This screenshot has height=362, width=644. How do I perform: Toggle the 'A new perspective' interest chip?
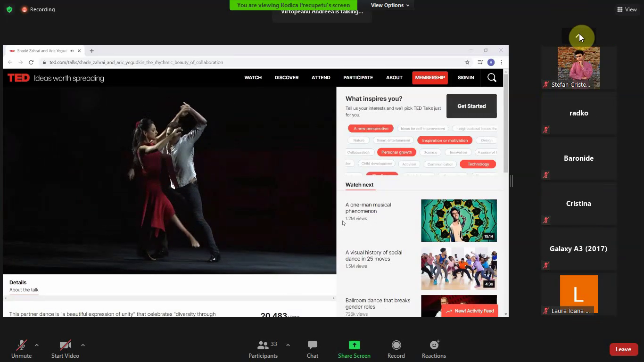click(x=371, y=129)
